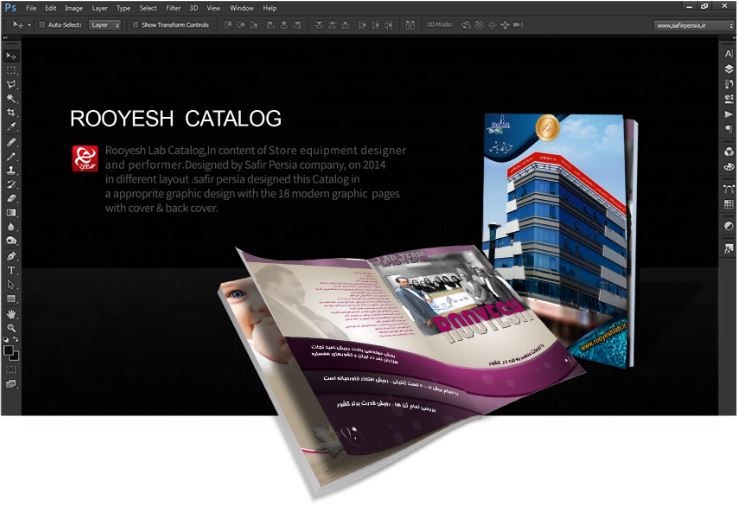Toggle Show Transform Controls checkbox

pyautogui.click(x=135, y=24)
